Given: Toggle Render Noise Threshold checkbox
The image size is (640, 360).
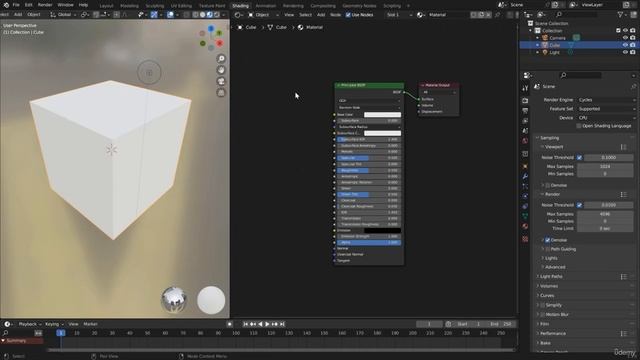Looking at the screenshot, I should click(x=579, y=205).
